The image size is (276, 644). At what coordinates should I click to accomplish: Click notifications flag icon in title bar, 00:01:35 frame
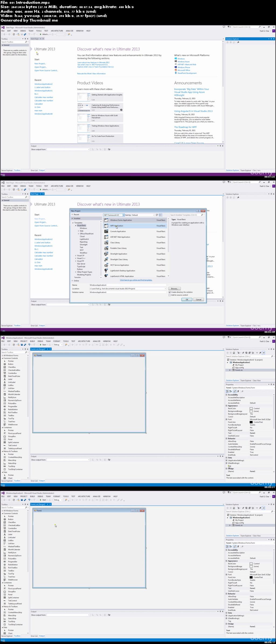pos(229,27)
